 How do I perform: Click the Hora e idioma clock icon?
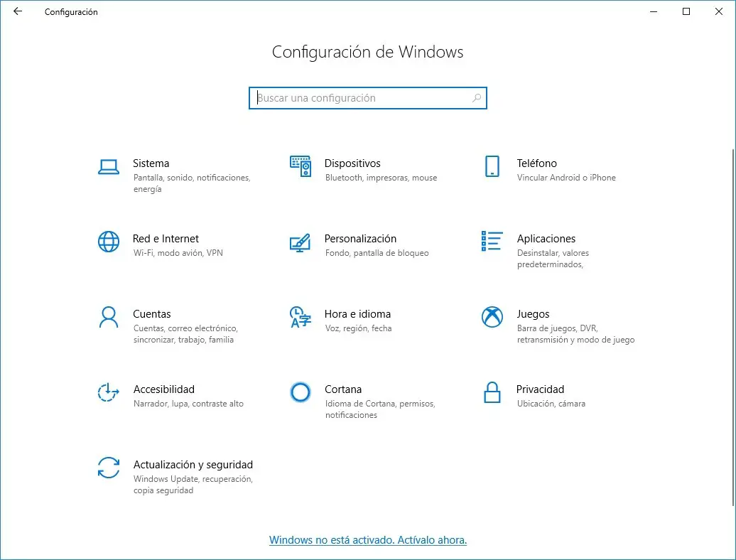click(x=301, y=317)
